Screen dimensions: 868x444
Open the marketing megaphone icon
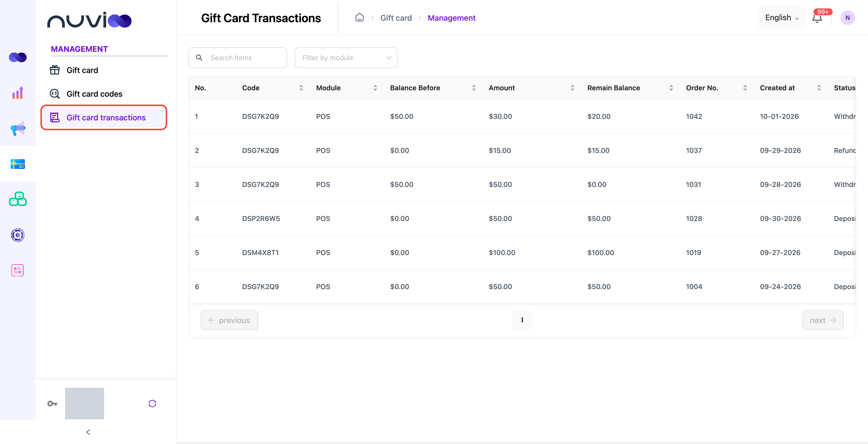pyautogui.click(x=18, y=129)
